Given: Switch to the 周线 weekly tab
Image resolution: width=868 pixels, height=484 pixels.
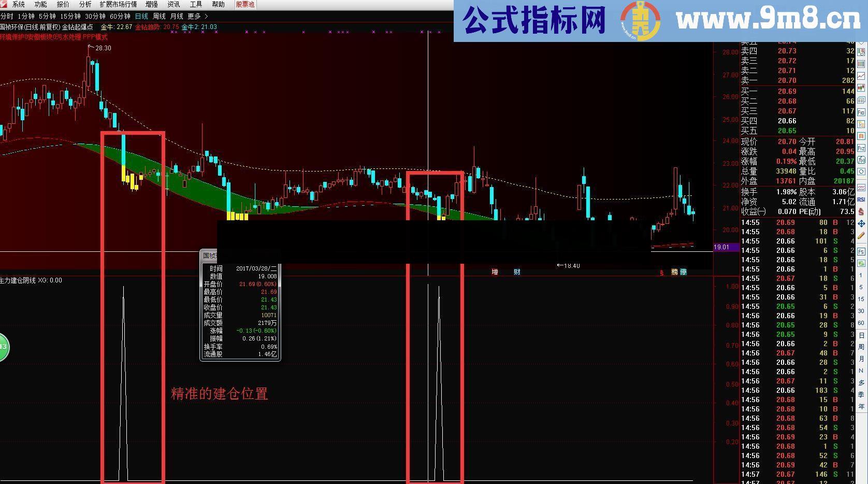Looking at the screenshot, I should tap(159, 16).
